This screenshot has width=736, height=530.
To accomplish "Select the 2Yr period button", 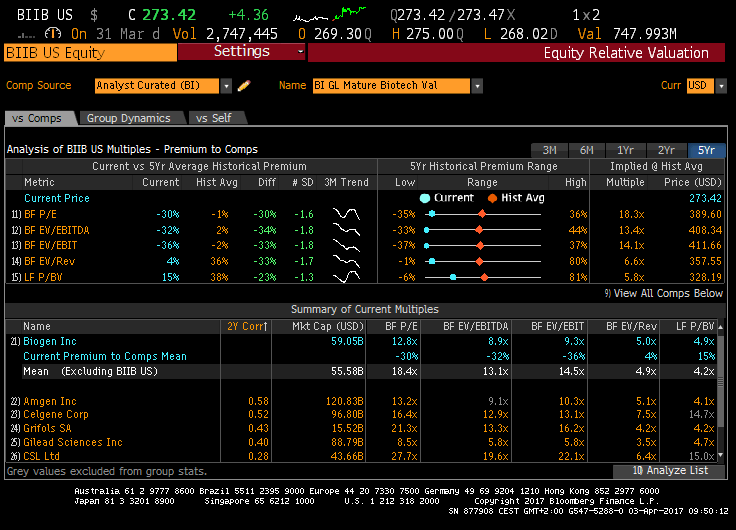I will coord(667,150).
